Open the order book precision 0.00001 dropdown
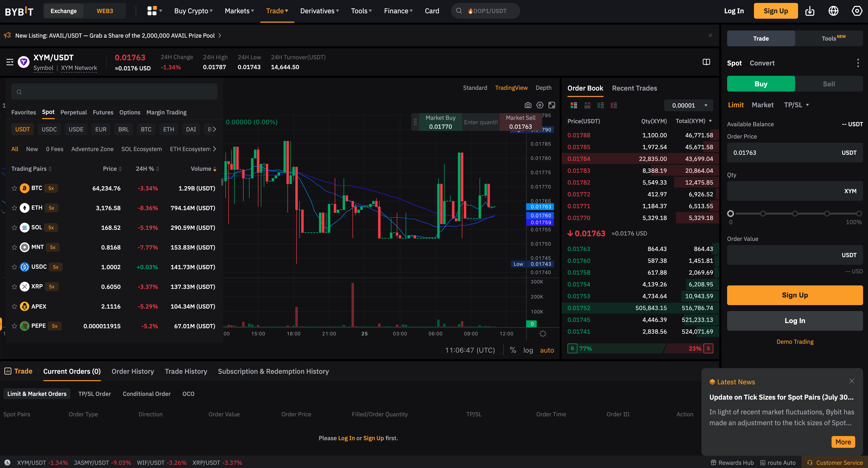The width and height of the screenshot is (868, 468). pos(688,105)
